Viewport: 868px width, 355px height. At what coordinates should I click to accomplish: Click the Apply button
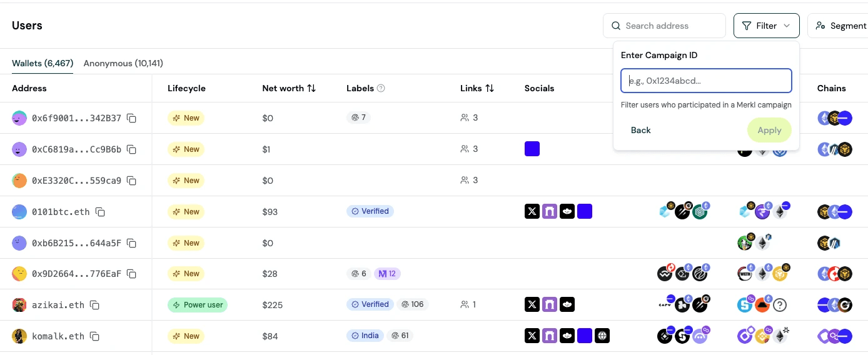(769, 130)
